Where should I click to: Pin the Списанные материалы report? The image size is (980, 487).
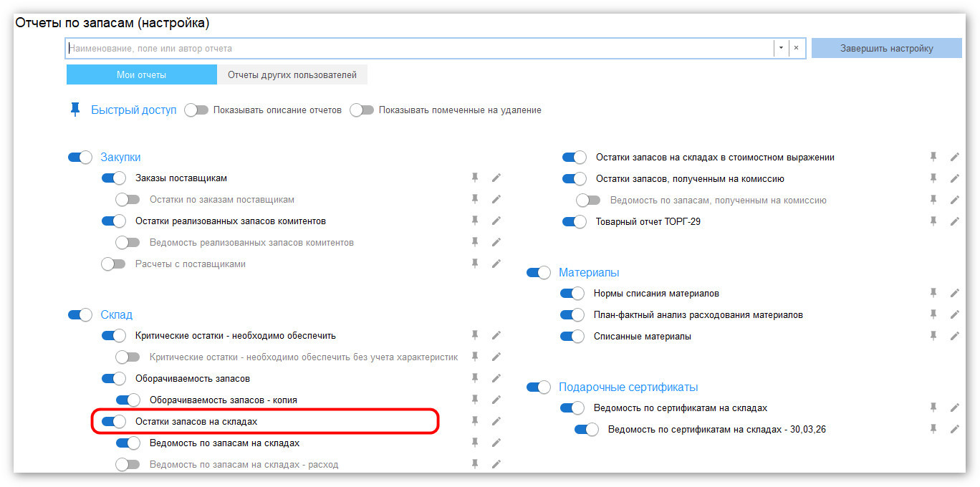click(933, 336)
